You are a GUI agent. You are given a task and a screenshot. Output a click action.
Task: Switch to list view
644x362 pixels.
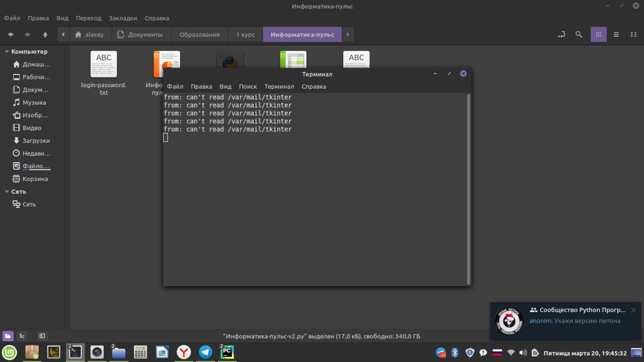[616, 35]
